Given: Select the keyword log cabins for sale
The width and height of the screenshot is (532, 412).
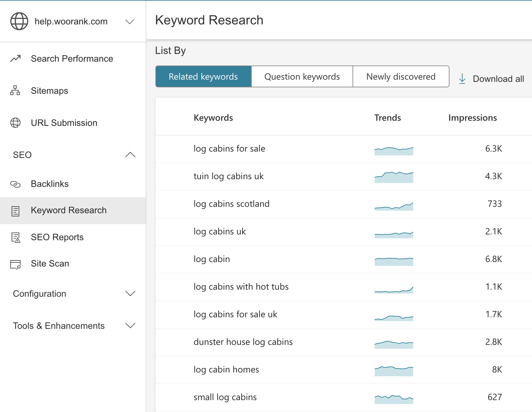Looking at the screenshot, I should [x=229, y=149].
